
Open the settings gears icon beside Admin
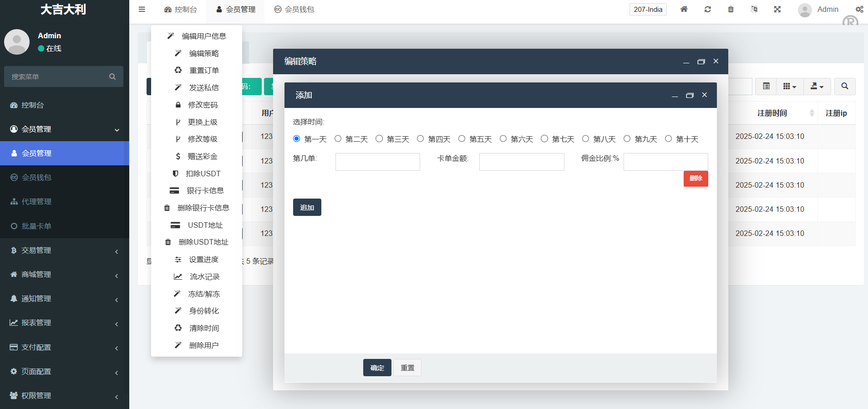coord(859,9)
